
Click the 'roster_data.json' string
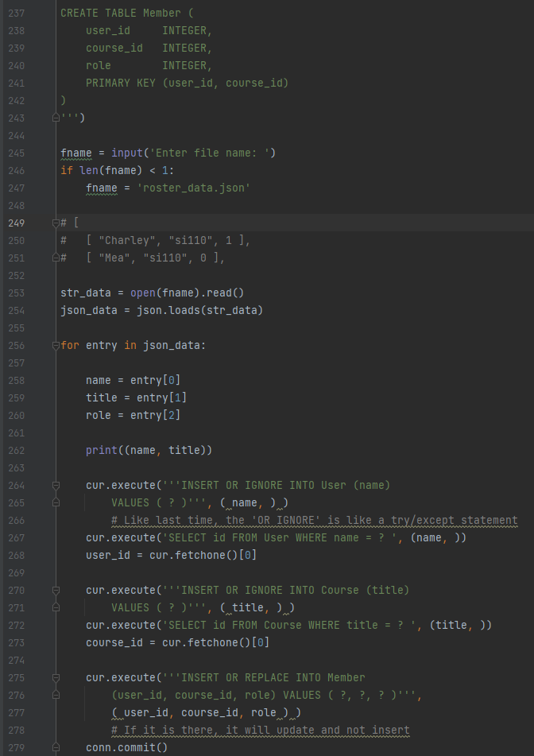(x=194, y=188)
